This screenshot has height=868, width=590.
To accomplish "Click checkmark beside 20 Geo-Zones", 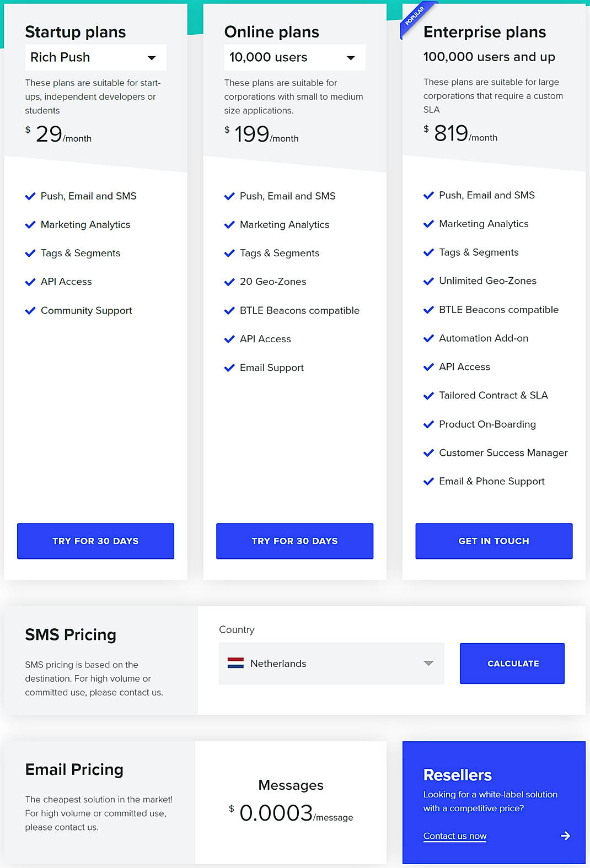I will click(229, 282).
